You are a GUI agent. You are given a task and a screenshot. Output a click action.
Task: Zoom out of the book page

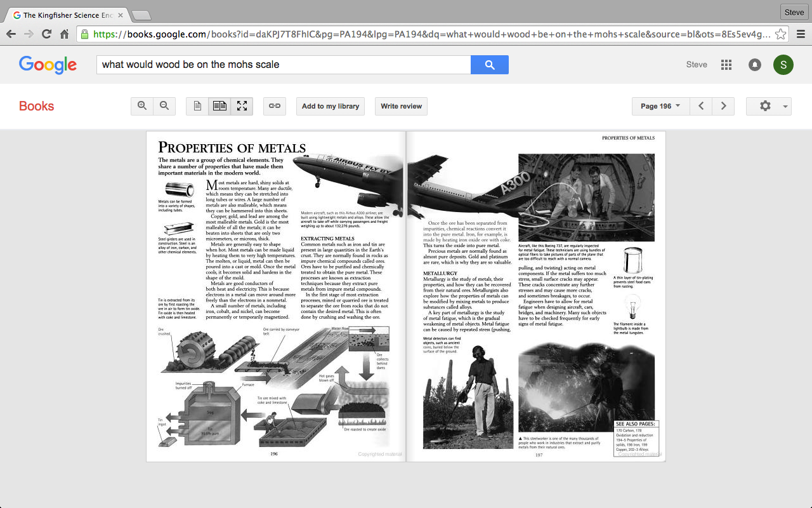click(164, 106)
